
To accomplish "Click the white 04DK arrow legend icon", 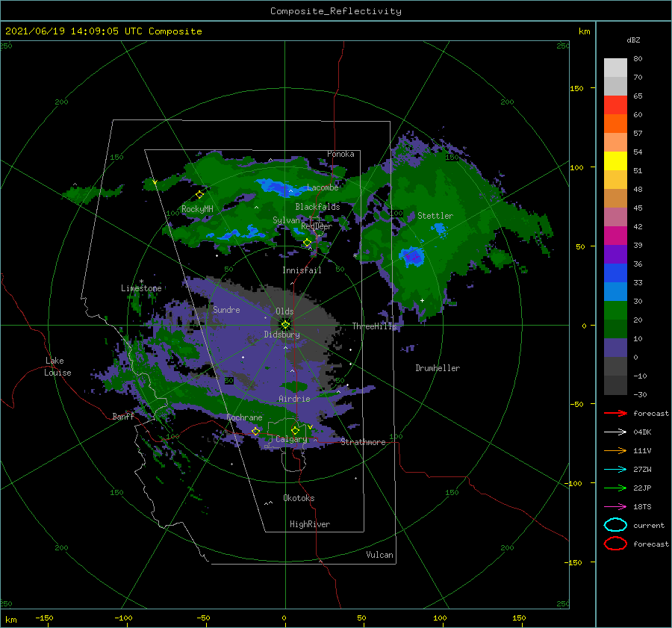I will (615, 432).
